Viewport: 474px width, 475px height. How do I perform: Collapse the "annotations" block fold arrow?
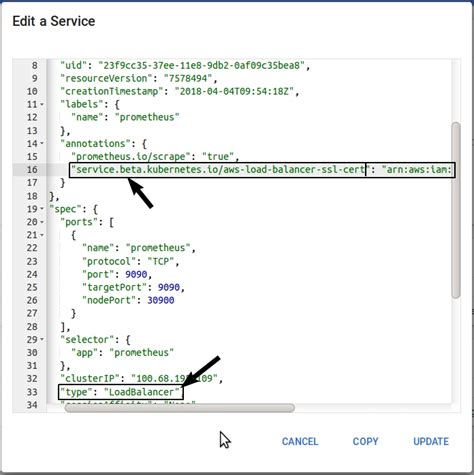[x=42, y=143]
